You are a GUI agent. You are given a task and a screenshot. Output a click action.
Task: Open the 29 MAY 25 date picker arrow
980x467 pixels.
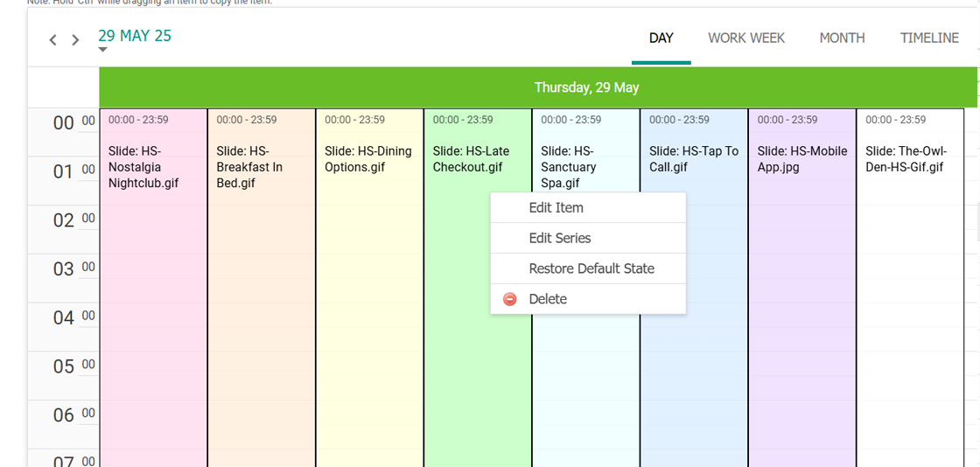(x=103, y=50)
